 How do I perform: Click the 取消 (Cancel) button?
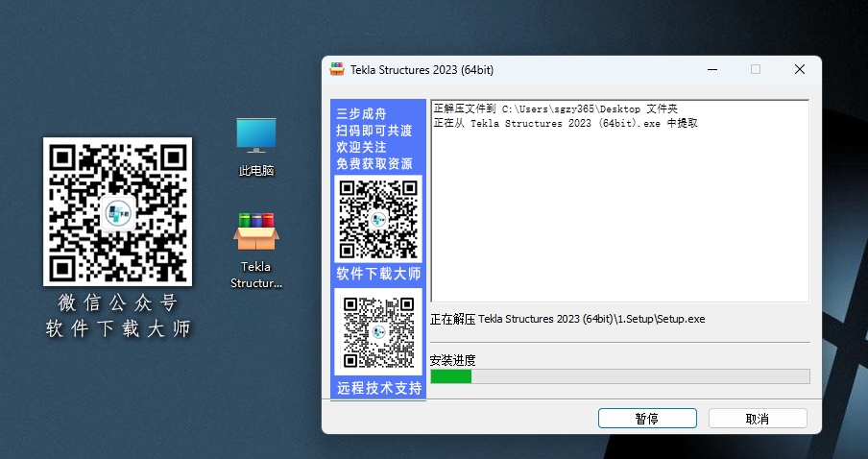[x=758, y=419]
